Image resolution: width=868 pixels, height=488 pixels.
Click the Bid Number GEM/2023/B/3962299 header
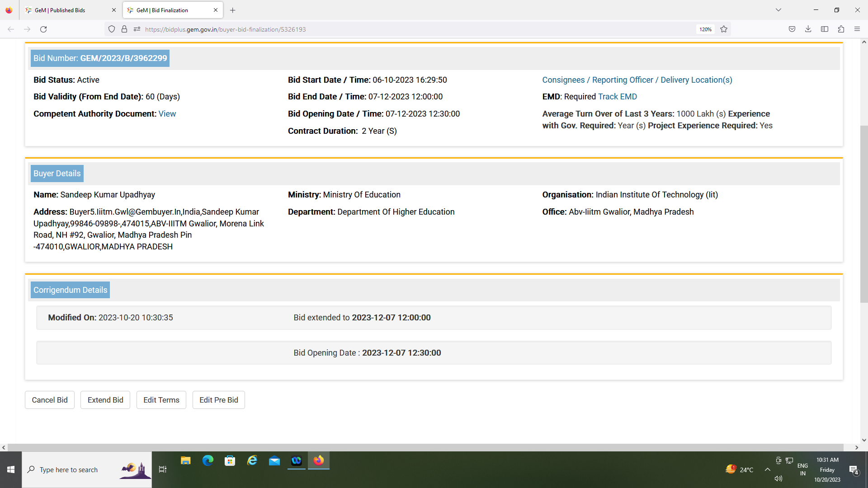coord(100,58)
